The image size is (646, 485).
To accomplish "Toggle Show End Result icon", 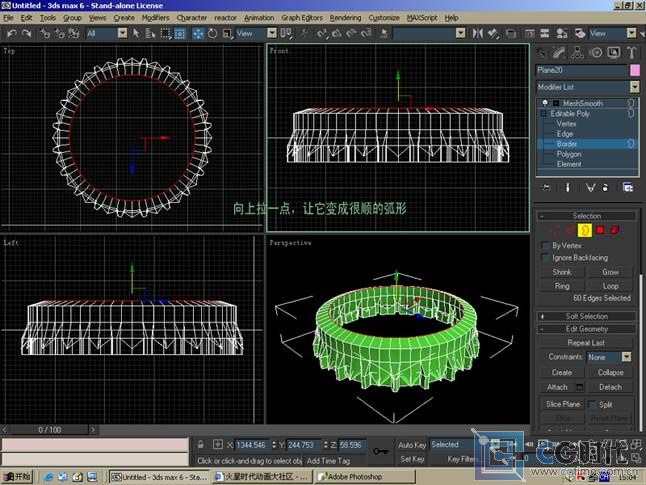I will (567, 187).
